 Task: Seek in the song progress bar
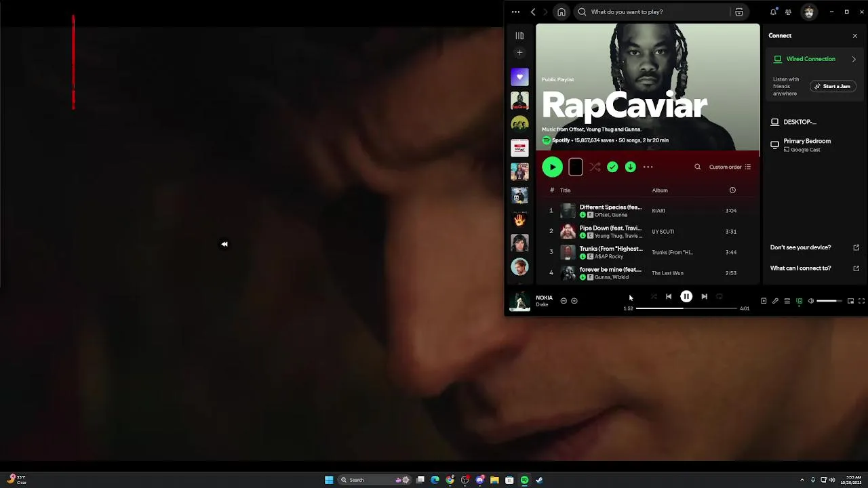(x=686, y=308)
